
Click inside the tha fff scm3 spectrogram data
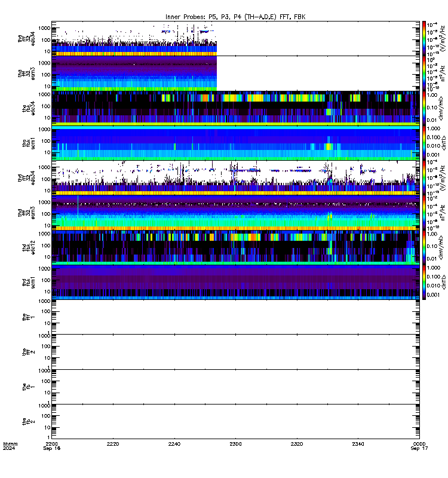click(x=134, y=73)
